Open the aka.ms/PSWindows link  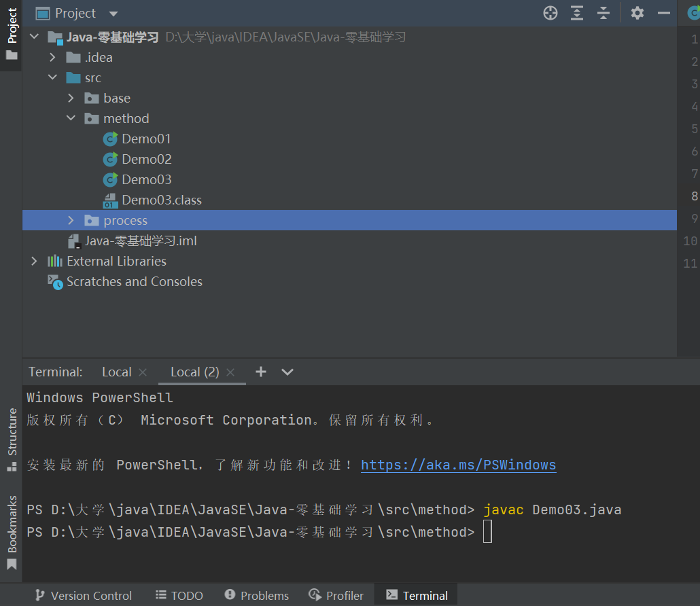(459, 465)
